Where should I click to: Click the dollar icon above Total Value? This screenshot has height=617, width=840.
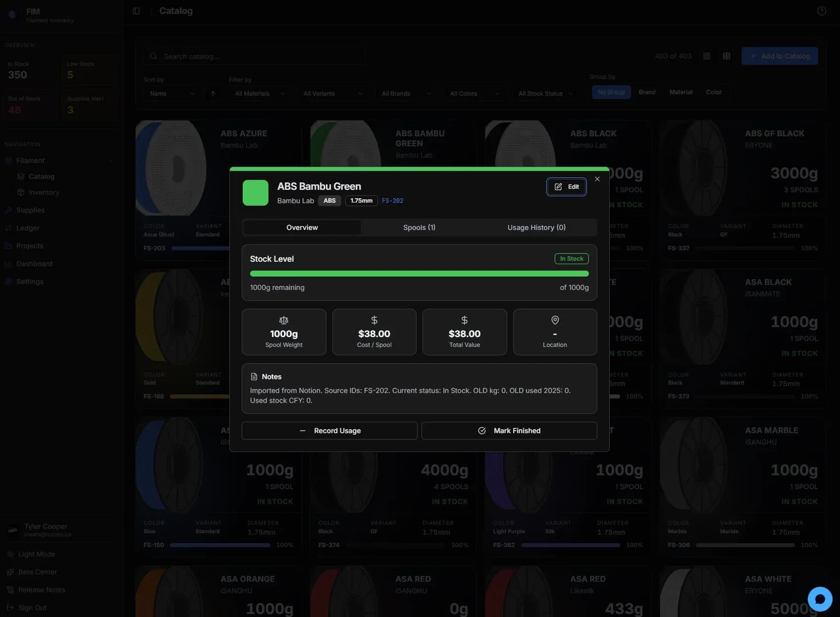(x=465, y=320)
